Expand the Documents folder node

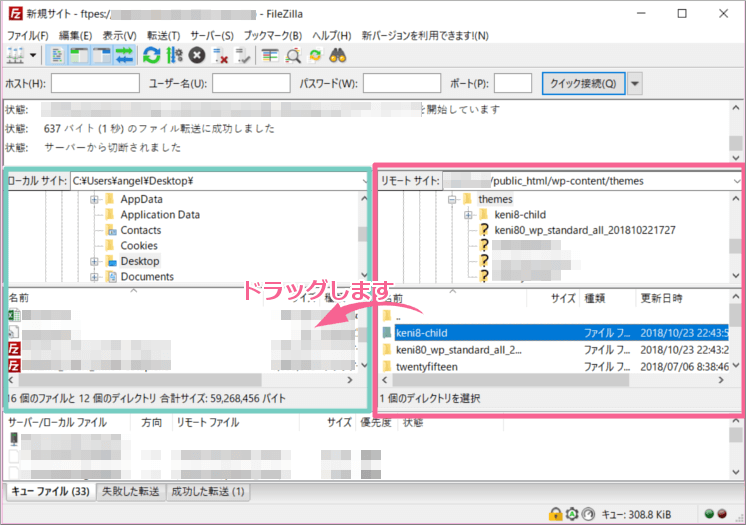94,277
